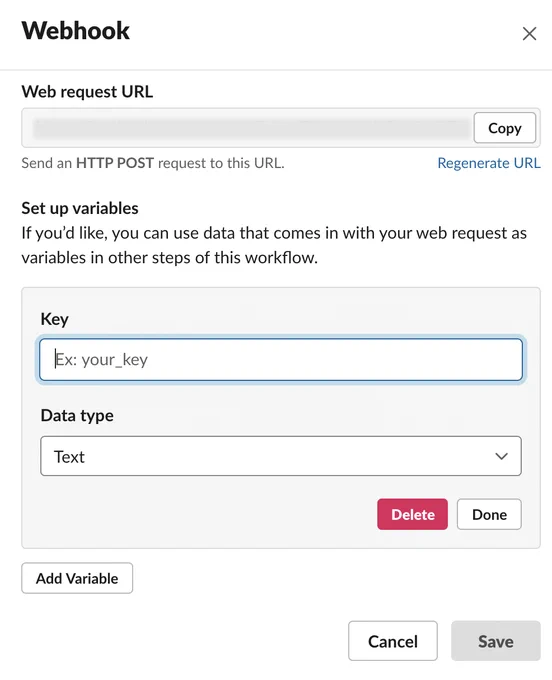Click the Key field label
The image size is (552, 680).
54,319
